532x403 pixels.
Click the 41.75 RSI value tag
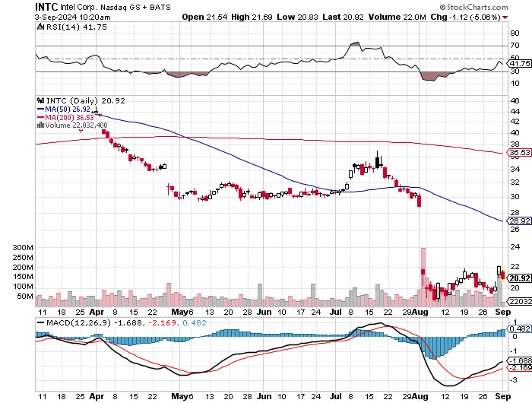(x=518, y=65)
